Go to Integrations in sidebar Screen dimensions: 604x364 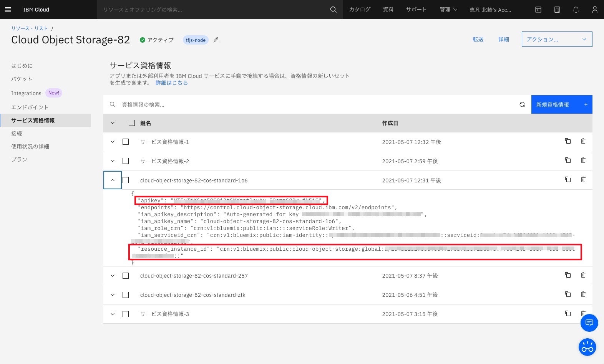tap(26, 93)
